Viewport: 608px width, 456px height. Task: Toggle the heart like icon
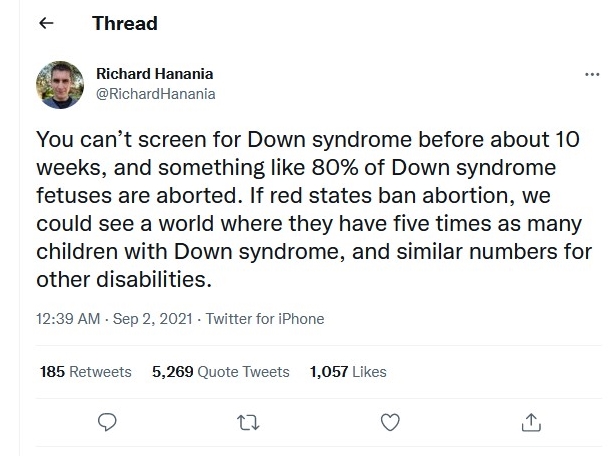pos(390,422)
